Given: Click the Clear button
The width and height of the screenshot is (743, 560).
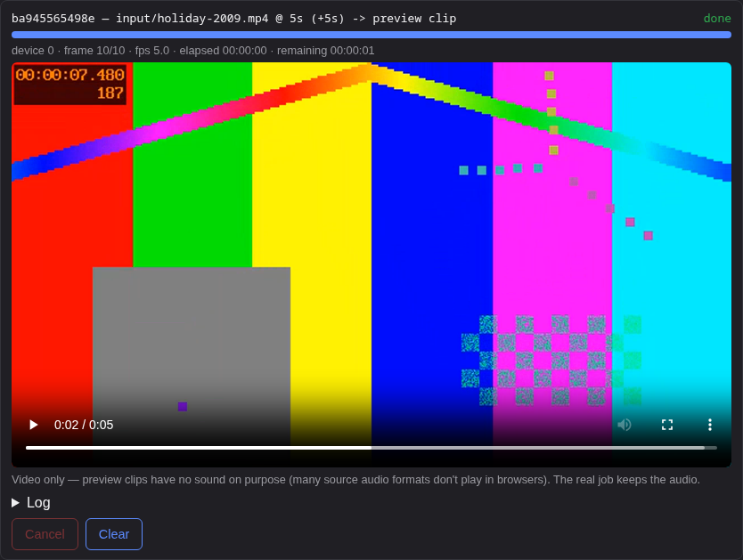Looking at the screenshot, I should tap(114, 534).
